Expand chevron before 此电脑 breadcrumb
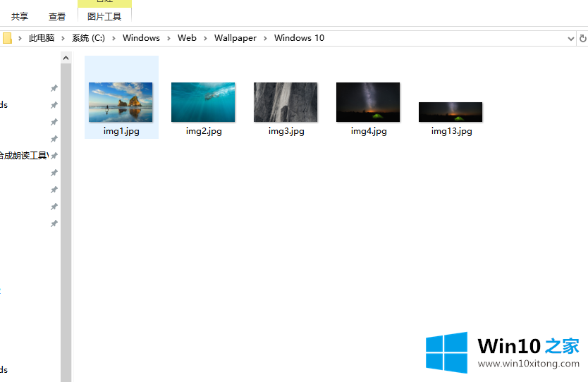 coord(20,38)
